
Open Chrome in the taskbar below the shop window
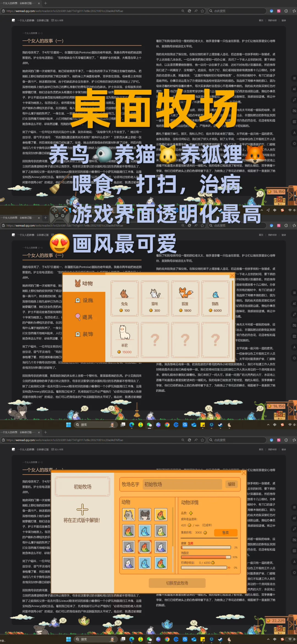167,425
